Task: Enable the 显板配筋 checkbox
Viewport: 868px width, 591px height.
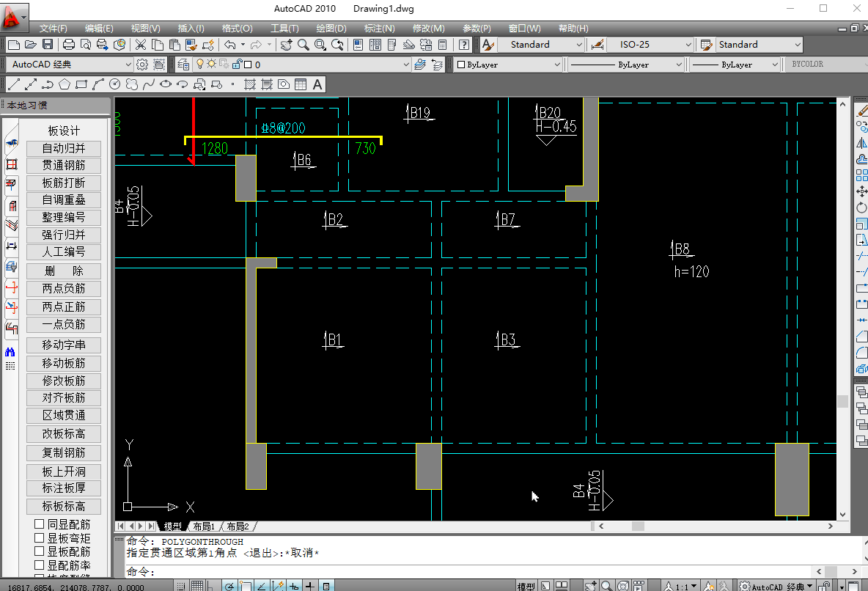Action: pos(40,551)
